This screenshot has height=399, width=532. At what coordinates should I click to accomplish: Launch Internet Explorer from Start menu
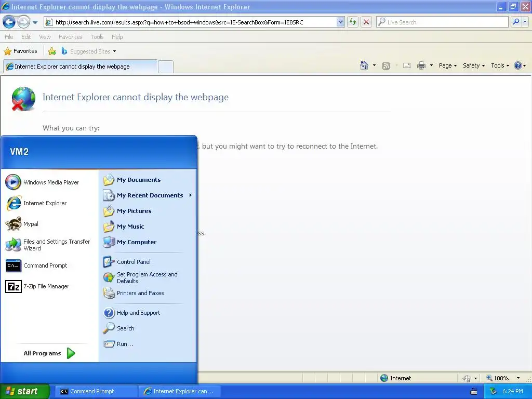click(50, 203)
